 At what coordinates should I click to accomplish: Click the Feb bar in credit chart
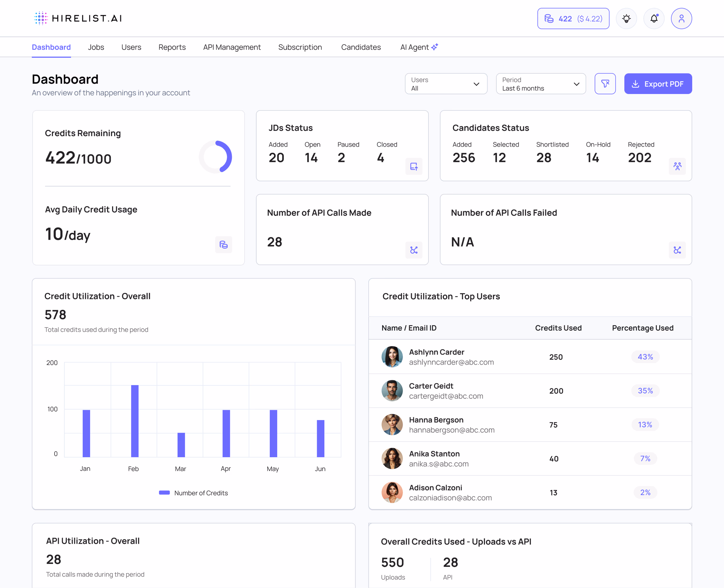pyautogui.click(x=135, y=421)
